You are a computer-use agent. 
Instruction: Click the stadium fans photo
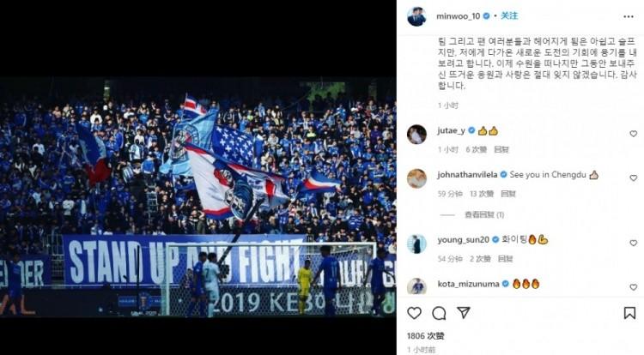pos(198,196)
